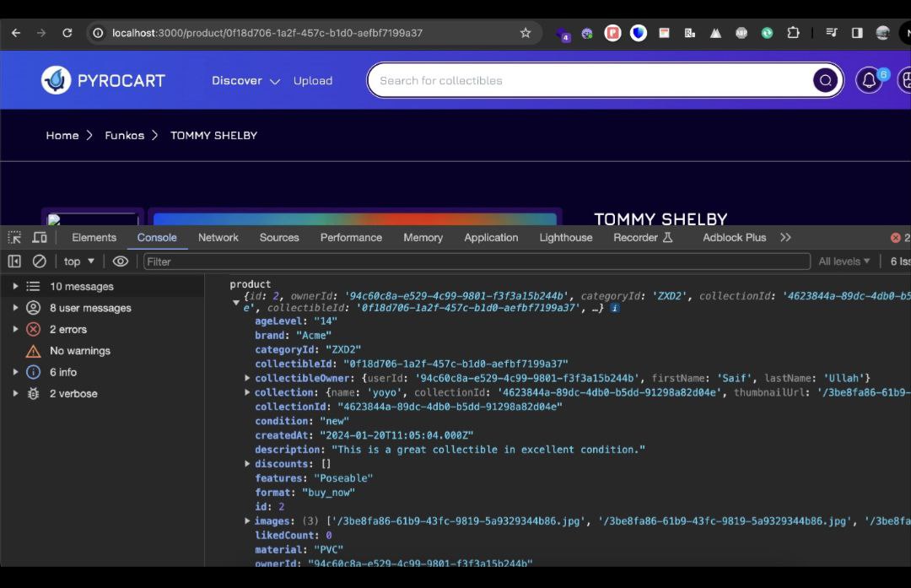Select the browser address bar URL
The image size is (911, 588).
267,33
